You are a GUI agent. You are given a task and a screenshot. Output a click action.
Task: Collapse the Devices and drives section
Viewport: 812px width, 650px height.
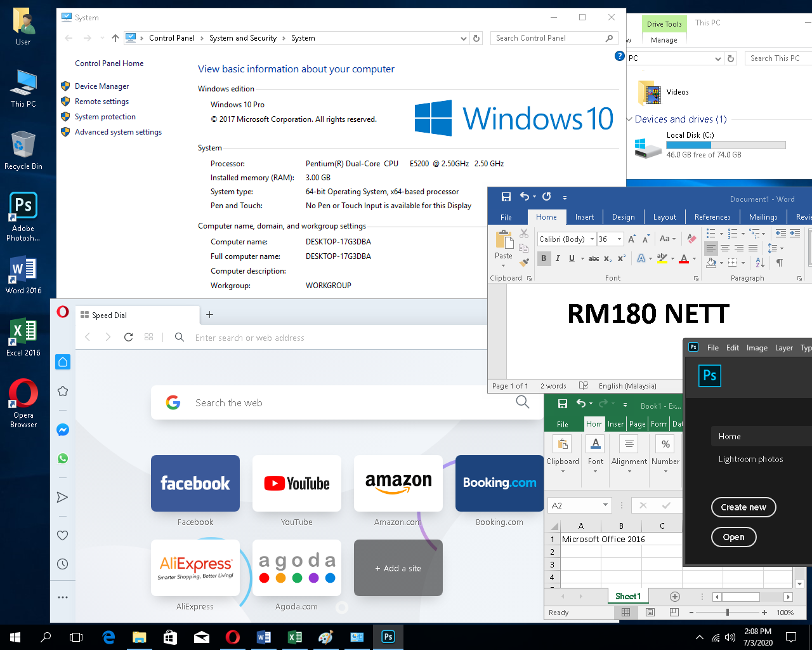(629, 119)
